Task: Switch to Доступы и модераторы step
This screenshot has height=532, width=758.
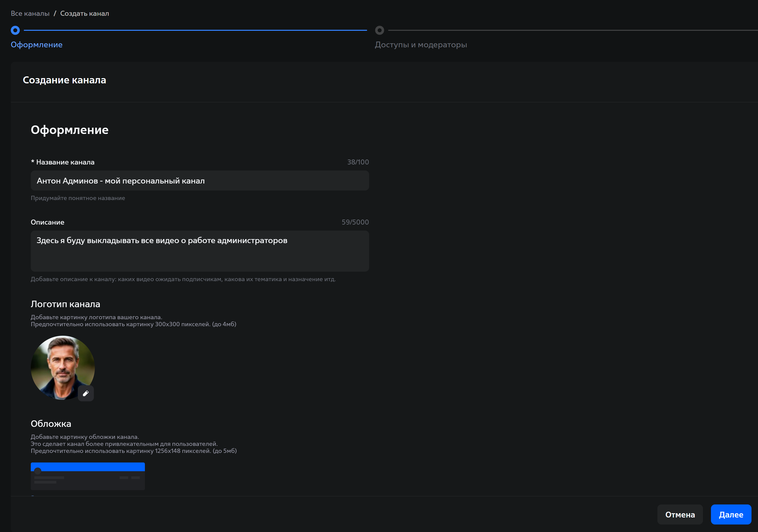Action: point(421,45)
